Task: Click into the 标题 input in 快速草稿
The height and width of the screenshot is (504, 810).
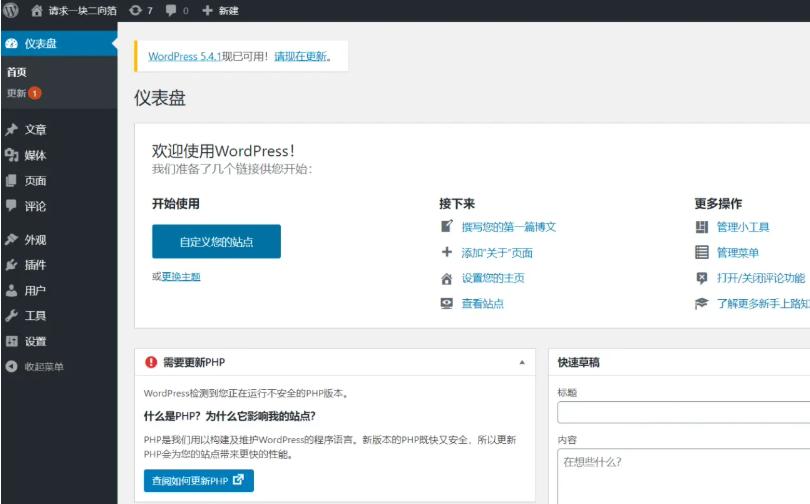Action: tap(683, 412)
